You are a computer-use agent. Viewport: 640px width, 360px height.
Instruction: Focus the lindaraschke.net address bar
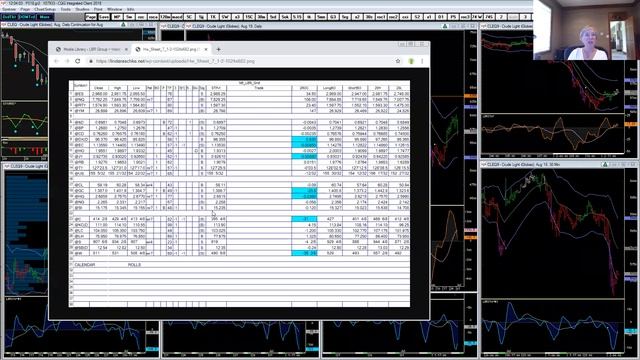pos(241,61)
